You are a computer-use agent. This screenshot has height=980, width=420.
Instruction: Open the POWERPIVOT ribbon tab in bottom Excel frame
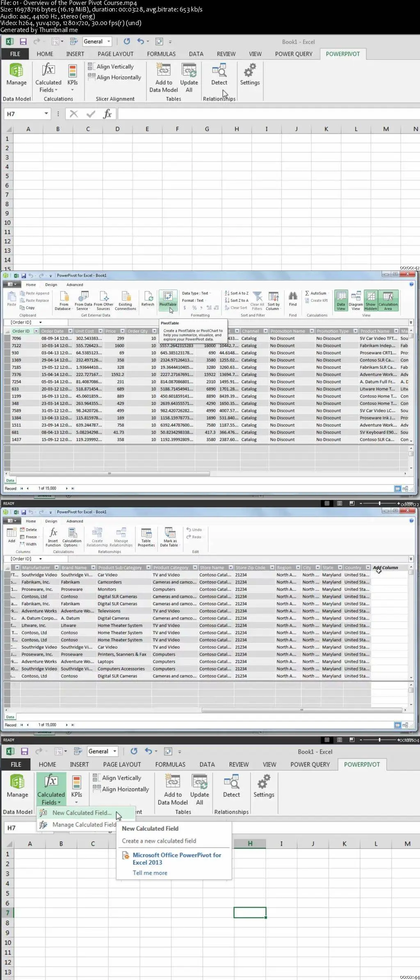(362, 764)
